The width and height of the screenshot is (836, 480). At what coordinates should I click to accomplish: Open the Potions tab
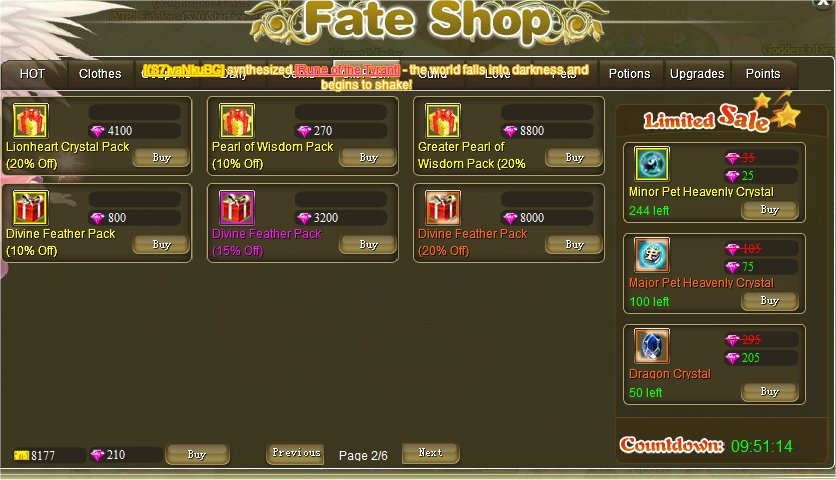[x=630, y=74]
